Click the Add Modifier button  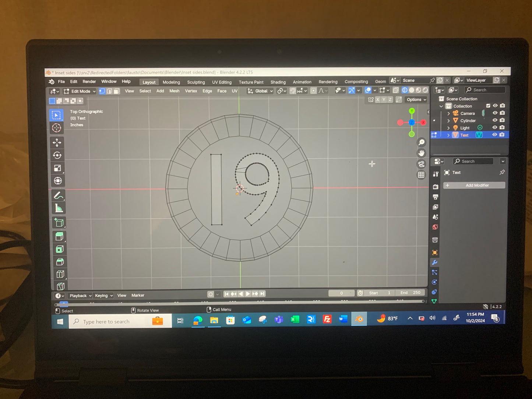click(474, 185)
